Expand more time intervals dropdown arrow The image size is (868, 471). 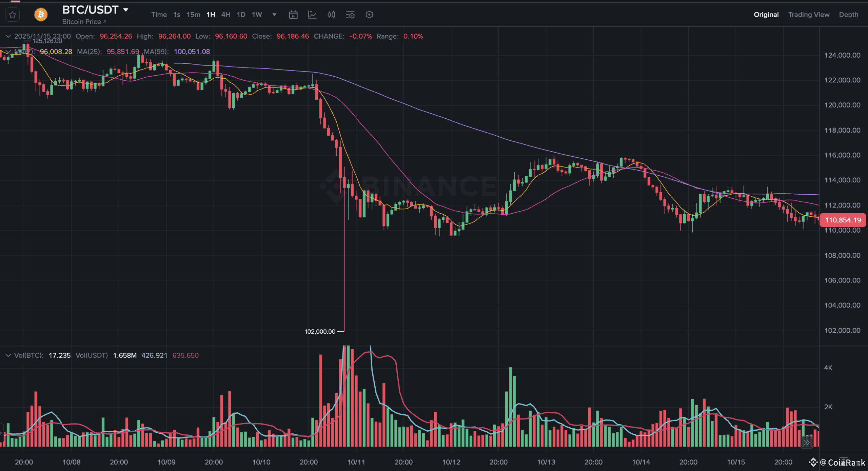(x=274, y=15)
